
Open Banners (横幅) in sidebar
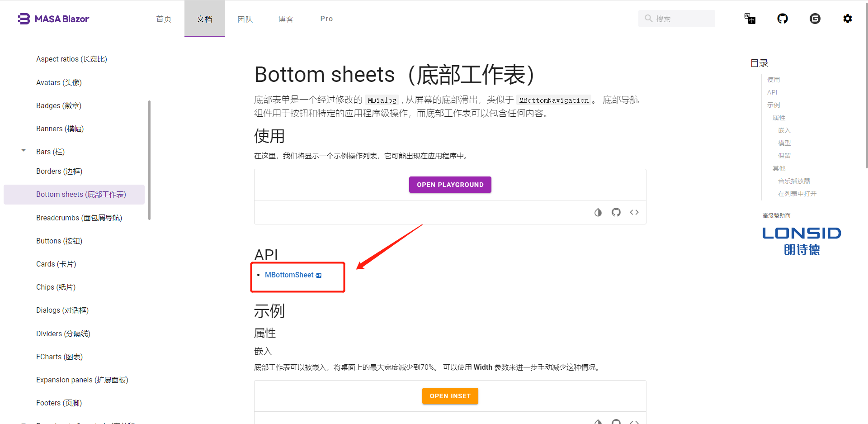[60, 129]
